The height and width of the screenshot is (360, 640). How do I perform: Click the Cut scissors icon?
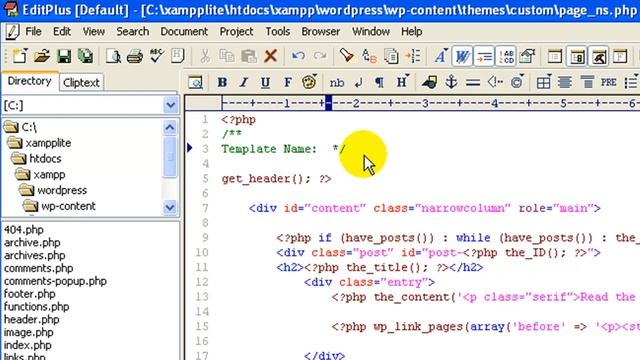coord(205,56)
